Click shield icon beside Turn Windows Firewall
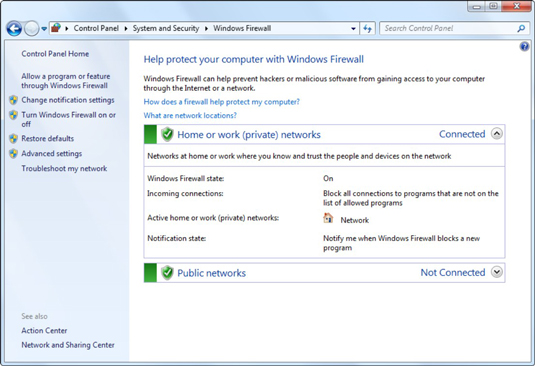The height and width of the screenshot is (366, 535). point(14,115)
